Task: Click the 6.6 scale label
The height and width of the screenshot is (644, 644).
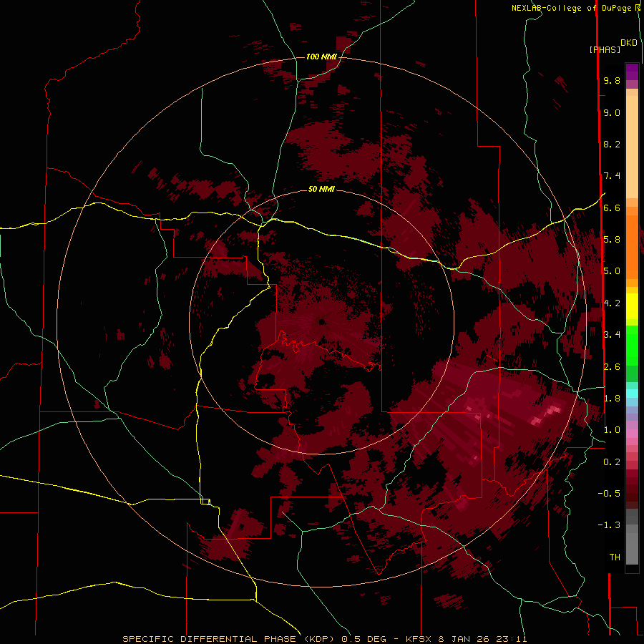Action: 612,208
